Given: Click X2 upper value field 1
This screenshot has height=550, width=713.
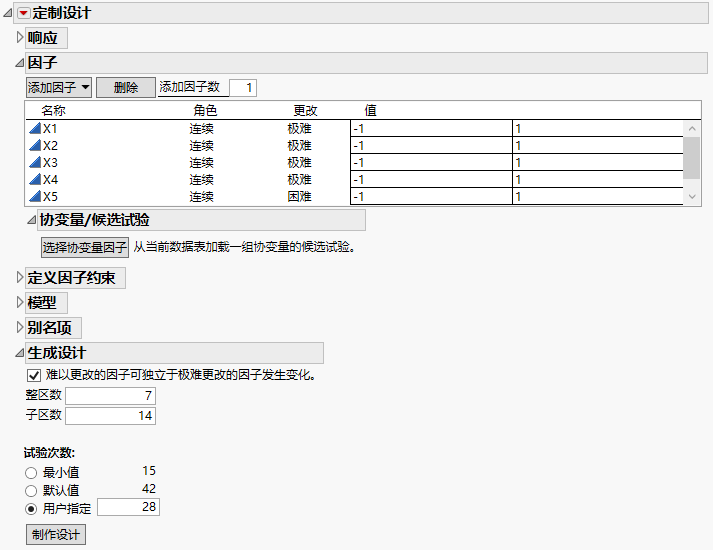Looking at the screenshot, I should pyautogui.click(x=598, y=145).
